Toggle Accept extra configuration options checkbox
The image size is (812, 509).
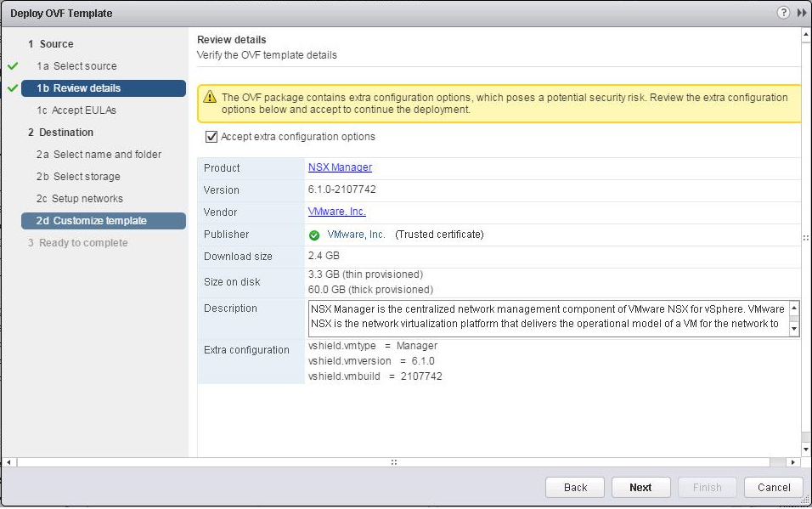coord(211,137)
